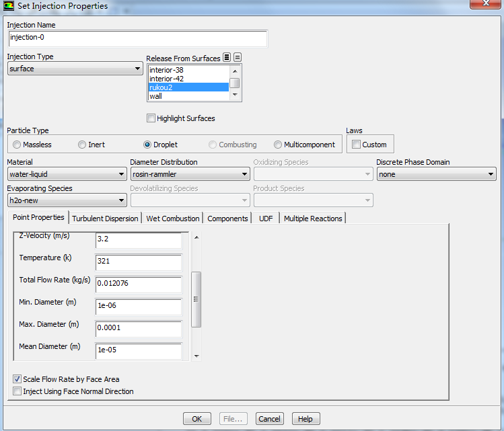Screen dimensions: 504x431
Task: Open the UDF tab
Action: click(x=266, y=219)
